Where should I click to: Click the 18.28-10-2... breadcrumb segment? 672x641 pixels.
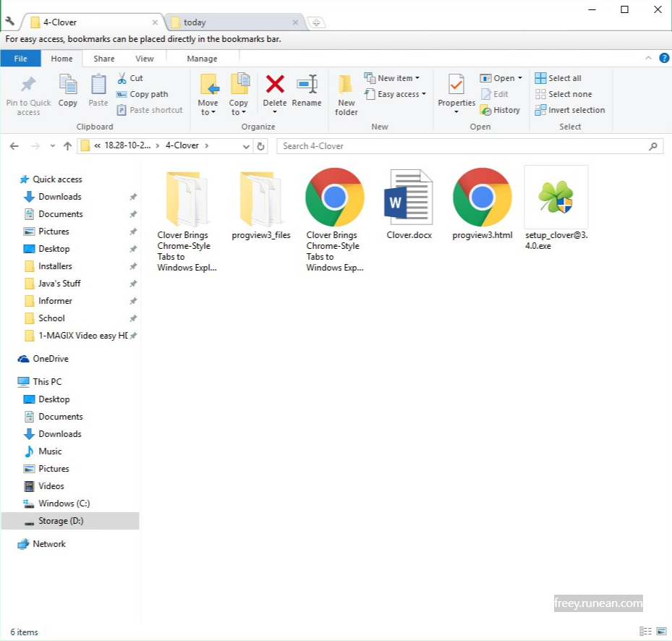[x=128, y=145]
